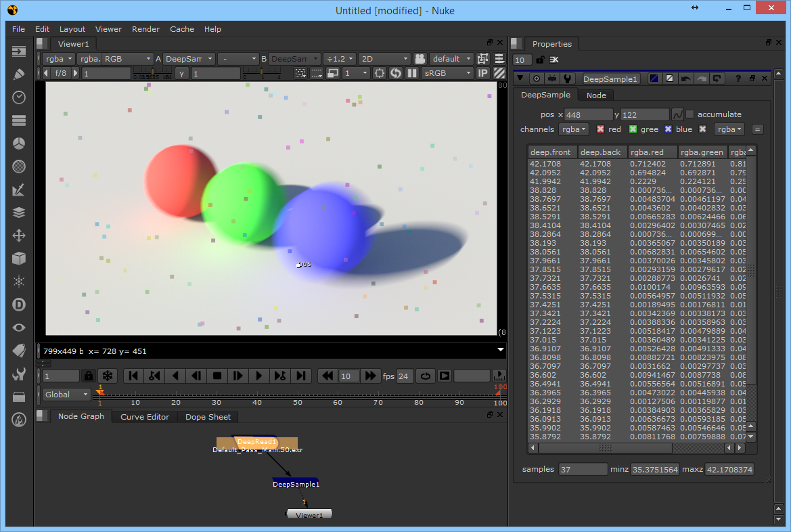The width and height of the screenshot is (791, 532).
Task: Expand the 2D view mode dropdown
Action: 384,59
